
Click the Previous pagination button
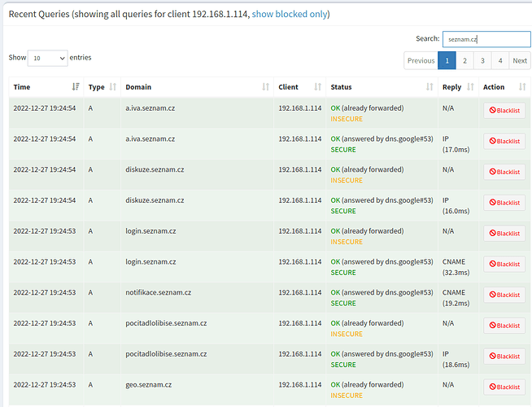pos(421,60)
